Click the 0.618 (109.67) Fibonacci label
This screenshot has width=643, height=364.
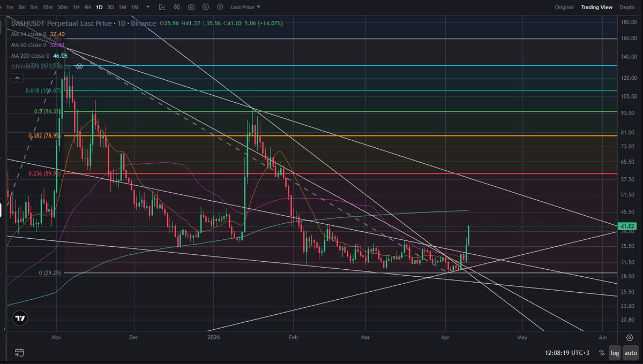(x=43, y=90)
